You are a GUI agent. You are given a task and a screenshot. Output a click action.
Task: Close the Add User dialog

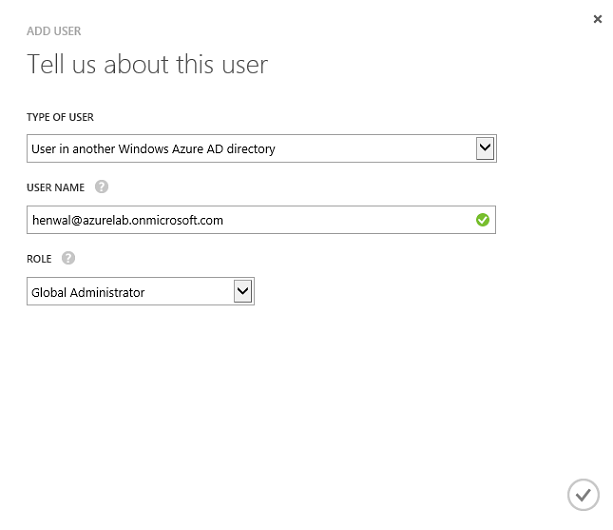(x=597, y=19)
